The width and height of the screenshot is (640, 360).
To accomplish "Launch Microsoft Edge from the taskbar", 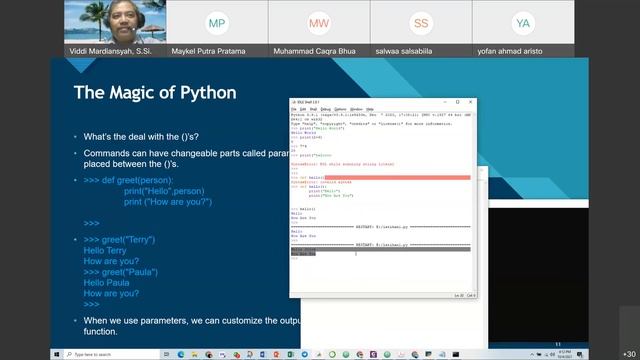I will 181,354.
